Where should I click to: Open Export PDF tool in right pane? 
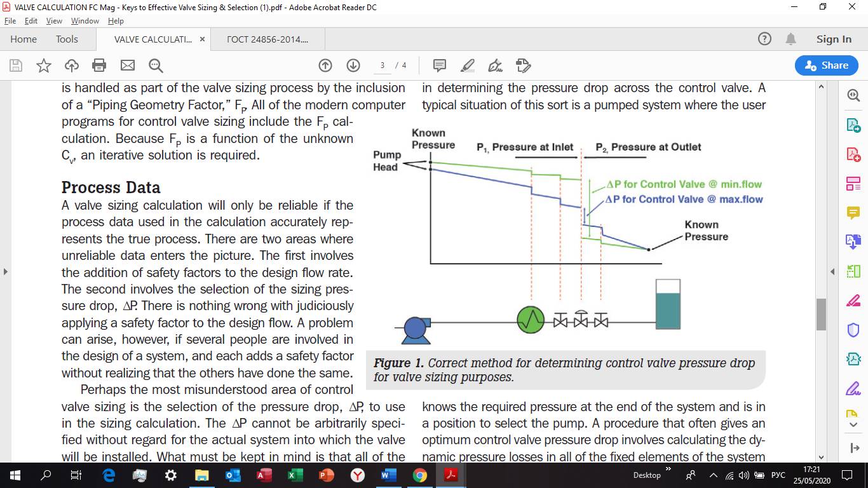pyautogui.click(x=853, y=125)
